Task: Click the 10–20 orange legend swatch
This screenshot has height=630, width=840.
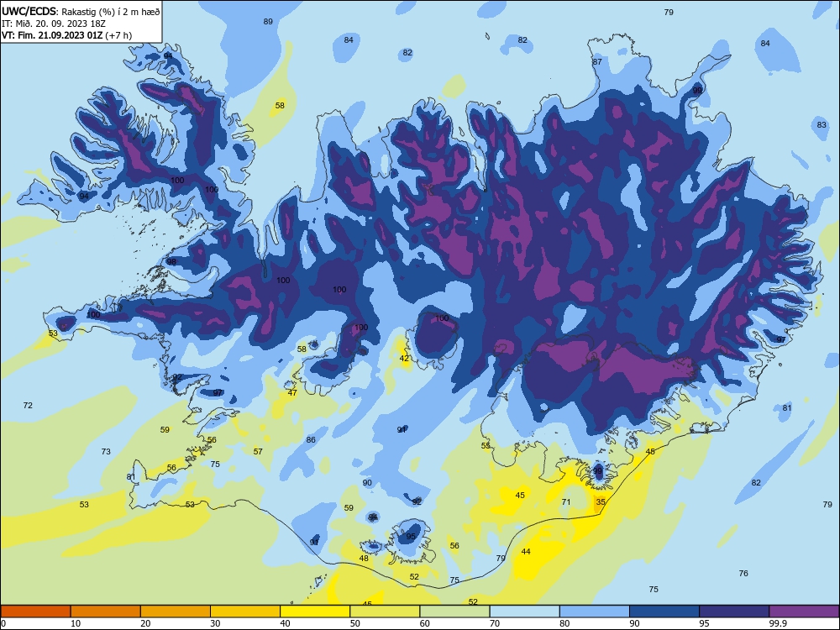Action: pyautogui.click(x=106, y=612)
